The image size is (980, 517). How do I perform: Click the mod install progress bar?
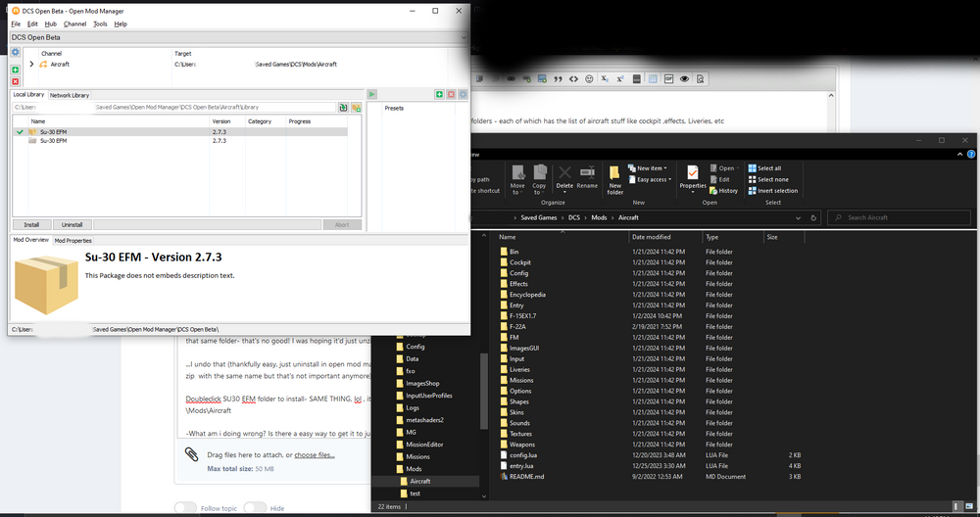coord(208,225)
